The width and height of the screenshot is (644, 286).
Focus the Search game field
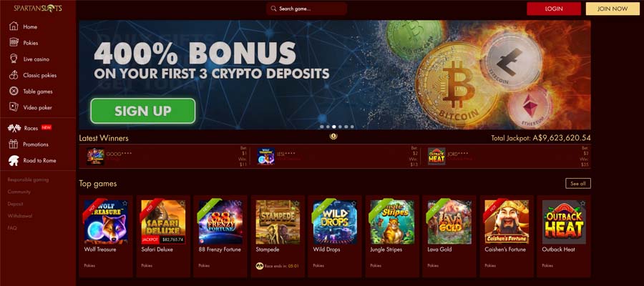306,9
